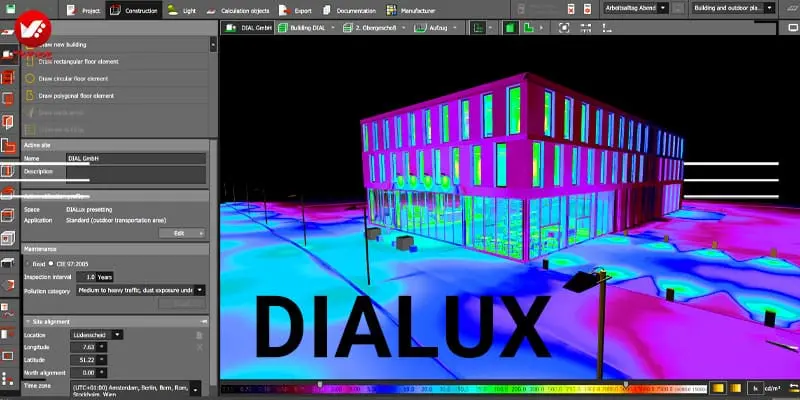Move the left false-color scale slider handle

click(x=320, y=384)
